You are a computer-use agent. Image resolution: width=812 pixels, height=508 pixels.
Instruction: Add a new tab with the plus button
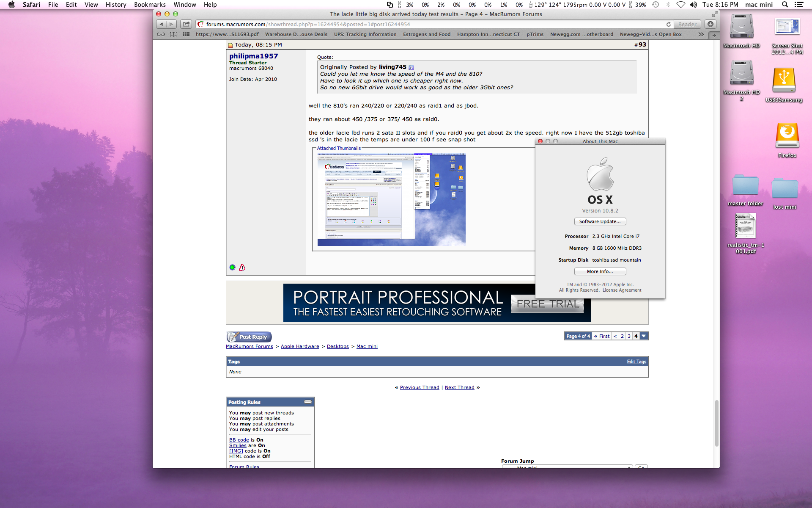714,35
